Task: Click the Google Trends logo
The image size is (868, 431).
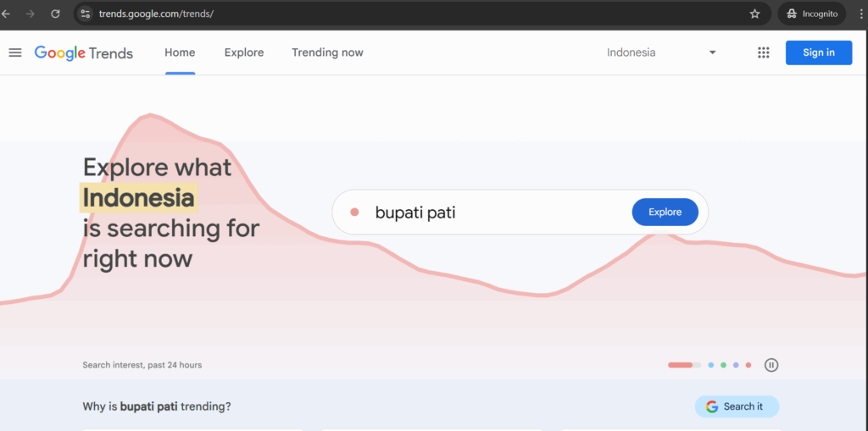Action: [84, 53]
